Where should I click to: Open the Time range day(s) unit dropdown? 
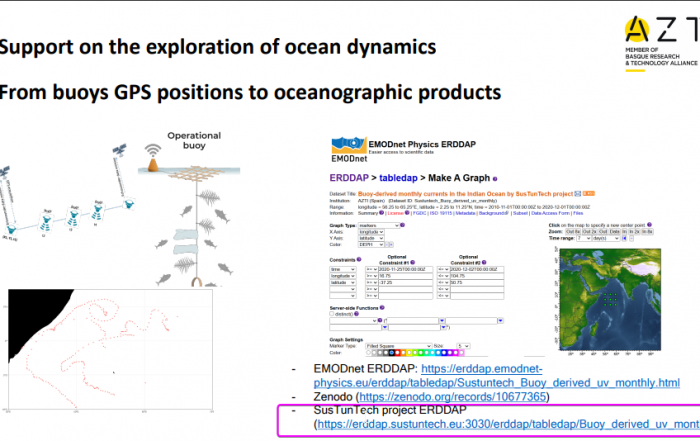pos(606,238)
